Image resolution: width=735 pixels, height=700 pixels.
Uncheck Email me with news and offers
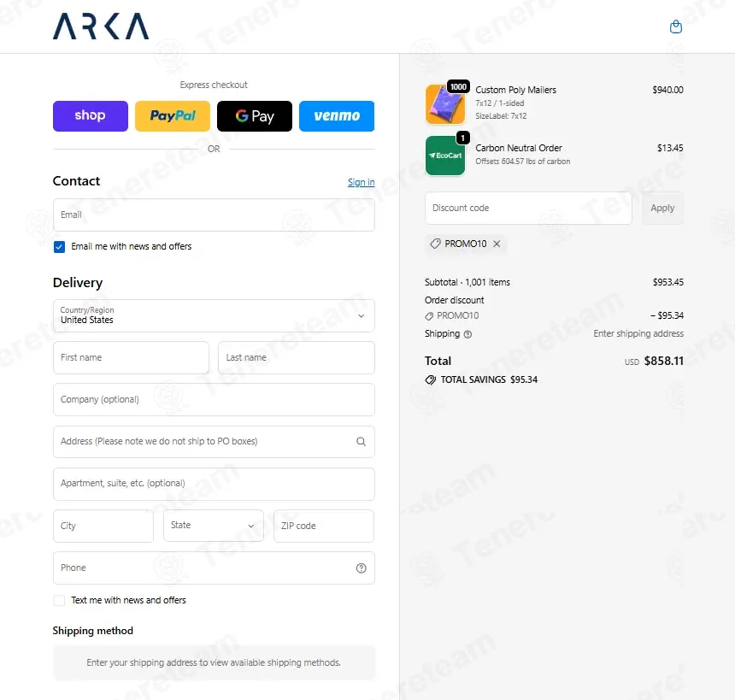[x=59, y=247]
